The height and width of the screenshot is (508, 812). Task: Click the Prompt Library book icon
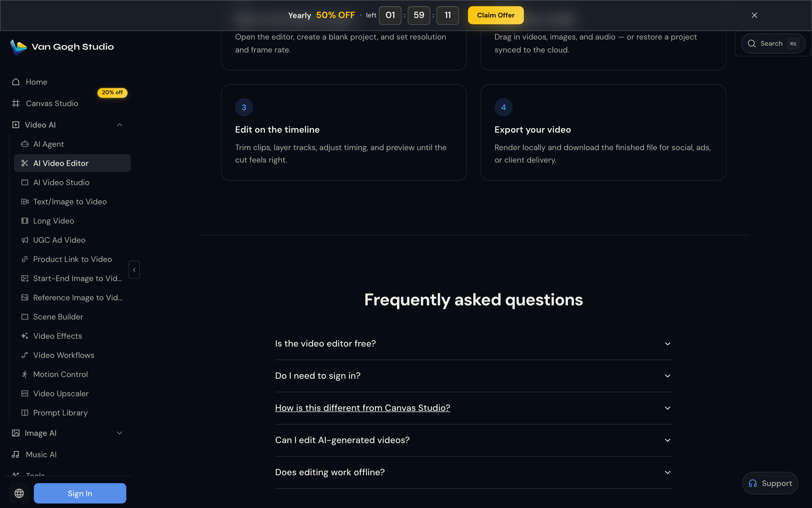(x=25, y=413)
